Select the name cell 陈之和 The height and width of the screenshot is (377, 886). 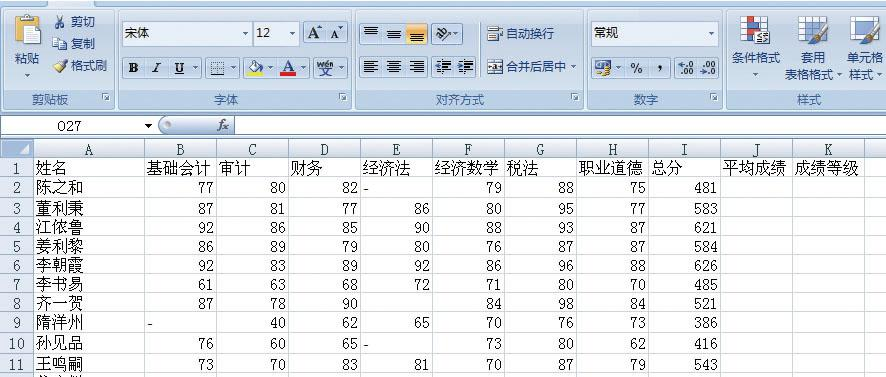tap(89, 187)
